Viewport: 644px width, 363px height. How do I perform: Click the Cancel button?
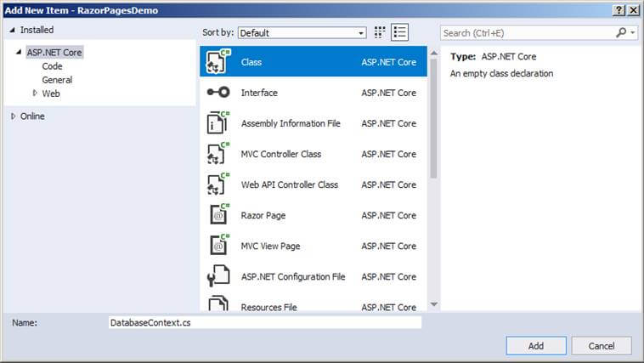click(x=602, y=346)
